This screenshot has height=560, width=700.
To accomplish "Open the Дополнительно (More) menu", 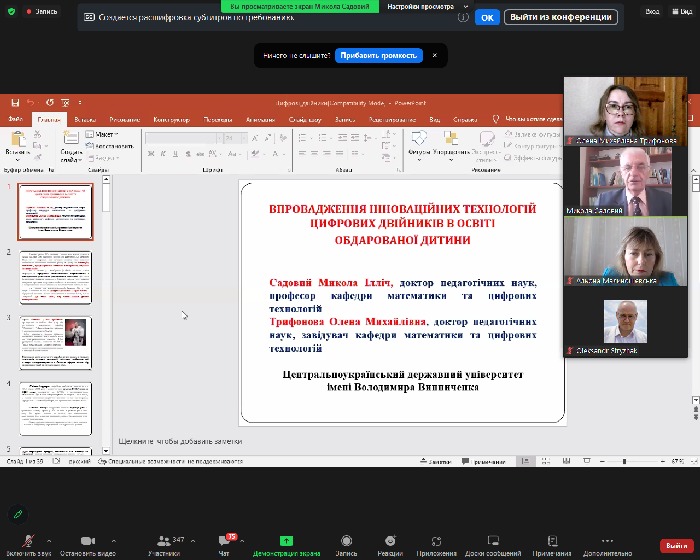I will tap(608, 541).
